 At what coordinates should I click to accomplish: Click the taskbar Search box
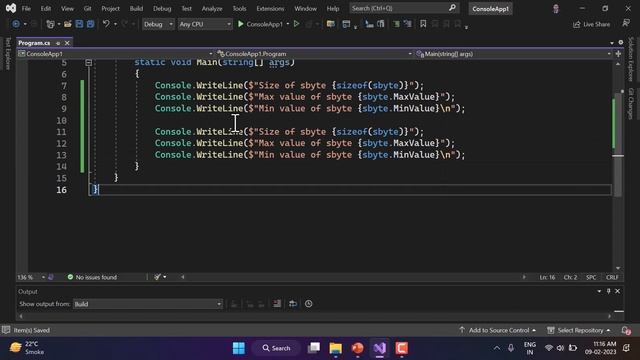pyautogui.click(x=276, y=348)
